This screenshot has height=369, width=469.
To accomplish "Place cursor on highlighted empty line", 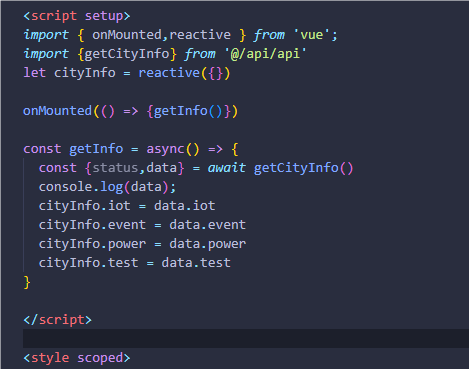I will [x=246, y=339].
